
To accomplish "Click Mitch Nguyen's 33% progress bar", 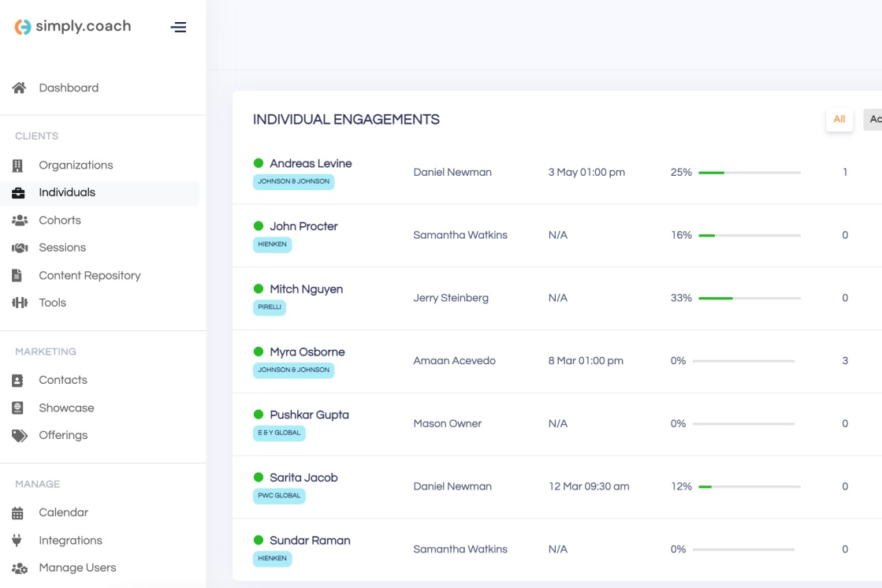I will pos(749,298).
